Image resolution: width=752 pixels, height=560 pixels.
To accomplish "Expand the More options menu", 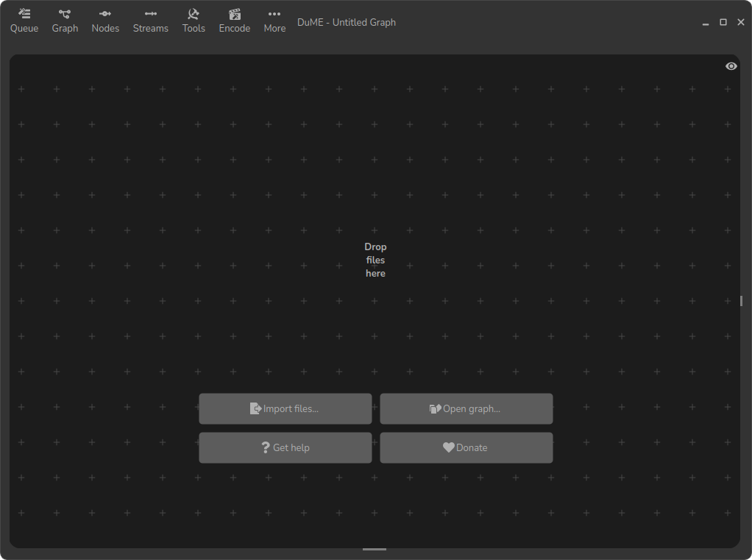I will 274,20.
